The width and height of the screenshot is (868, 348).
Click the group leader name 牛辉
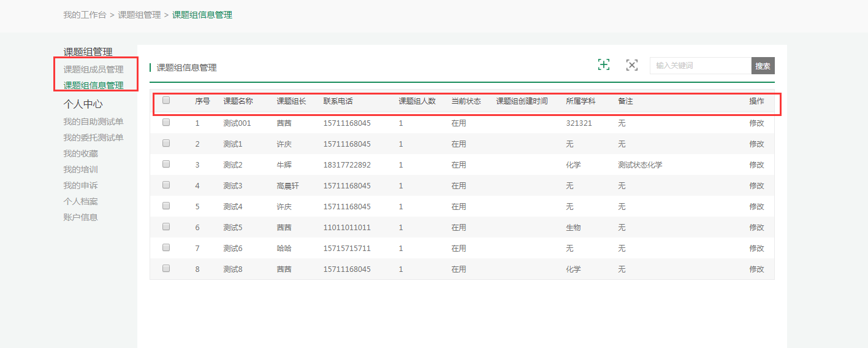[x=284, y=165]
